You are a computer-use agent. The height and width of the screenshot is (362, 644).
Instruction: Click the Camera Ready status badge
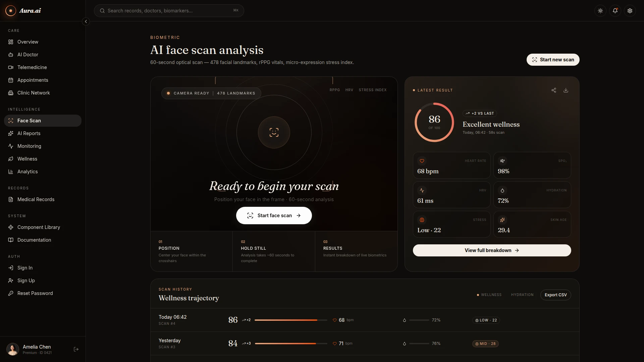coord(211,93)
